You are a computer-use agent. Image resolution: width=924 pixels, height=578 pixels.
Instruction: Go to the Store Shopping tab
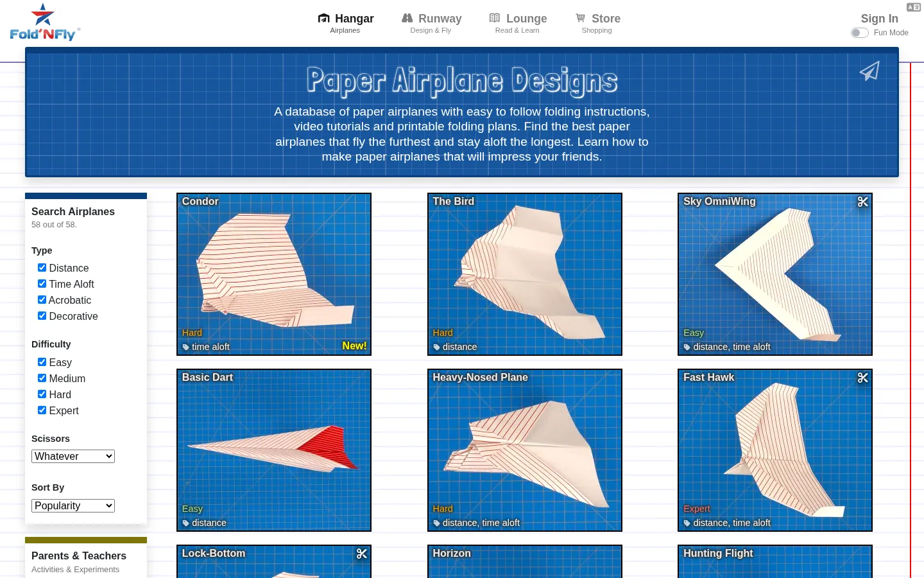point(597,23)
